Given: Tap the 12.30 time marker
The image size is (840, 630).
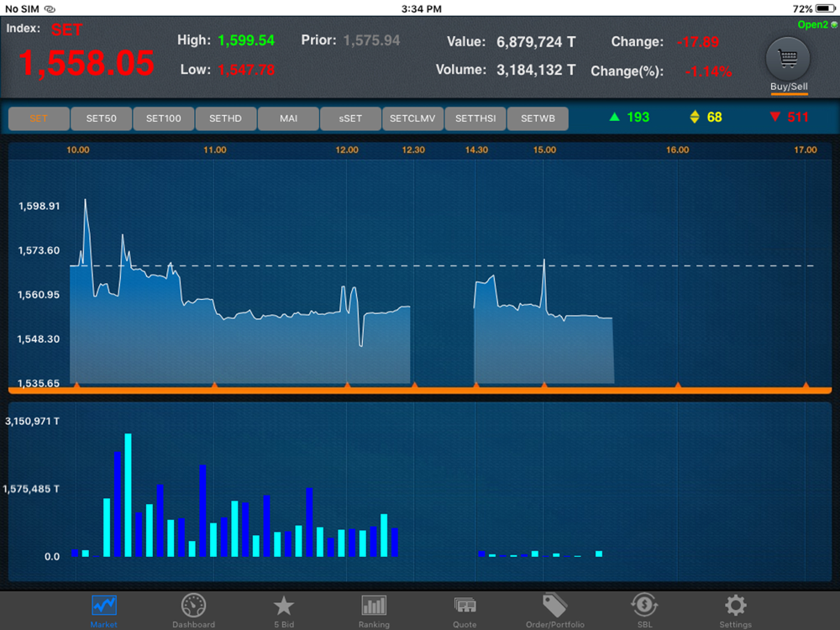Looking at the screenshot, I should click(413, 150).
